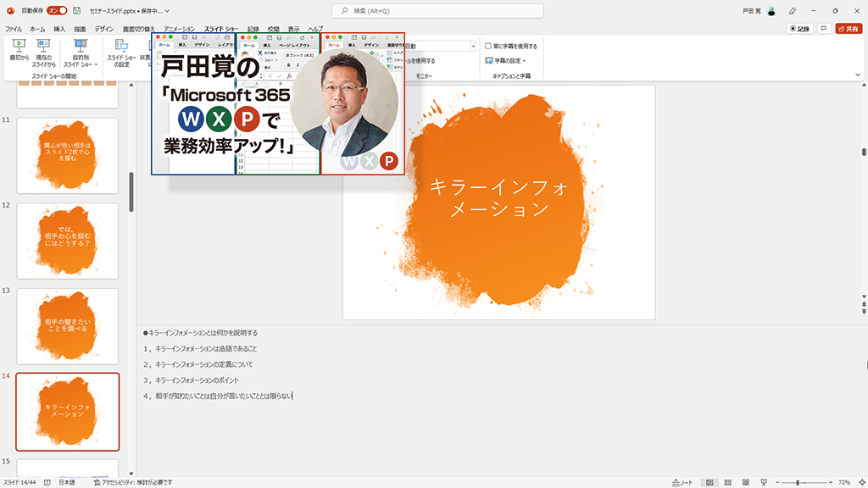Collapse the ribbon with the chevron

click(x=858, y=75)
